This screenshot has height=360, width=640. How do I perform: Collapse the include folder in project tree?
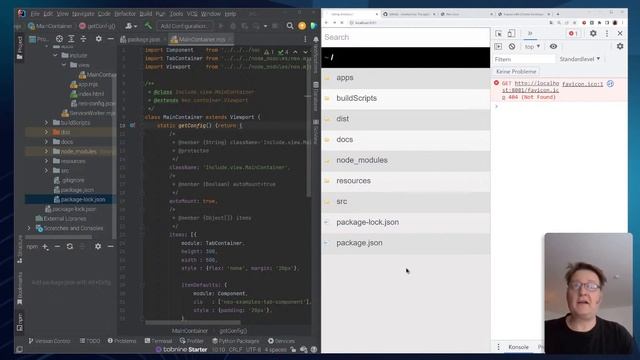[x=56, y=55]
